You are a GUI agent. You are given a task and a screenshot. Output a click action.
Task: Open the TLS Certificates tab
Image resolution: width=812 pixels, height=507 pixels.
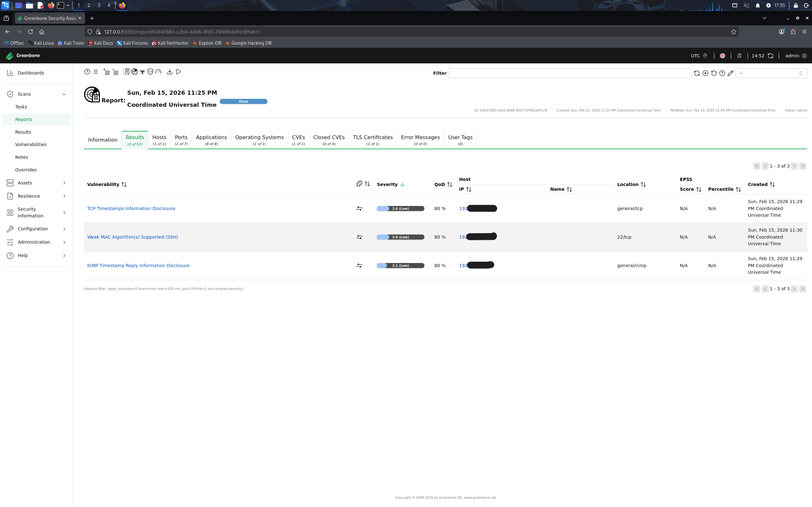372,140
